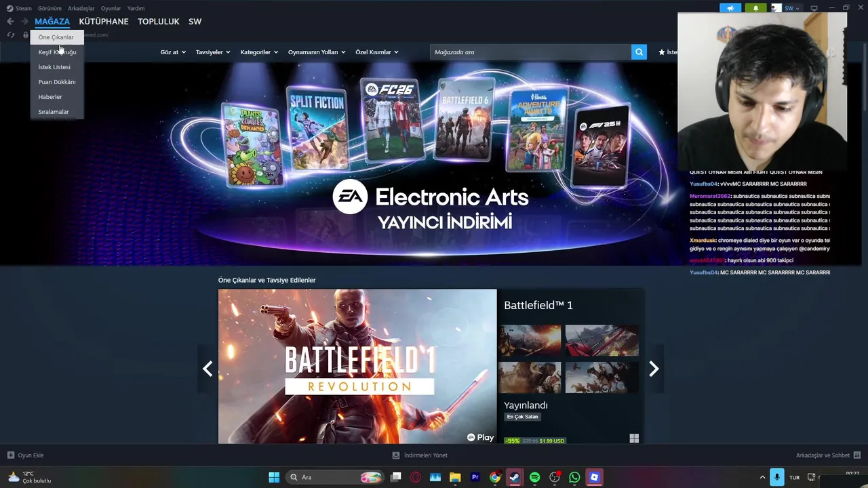
Task: Open Windows Start menu
Action: click(x=274, y=477)
